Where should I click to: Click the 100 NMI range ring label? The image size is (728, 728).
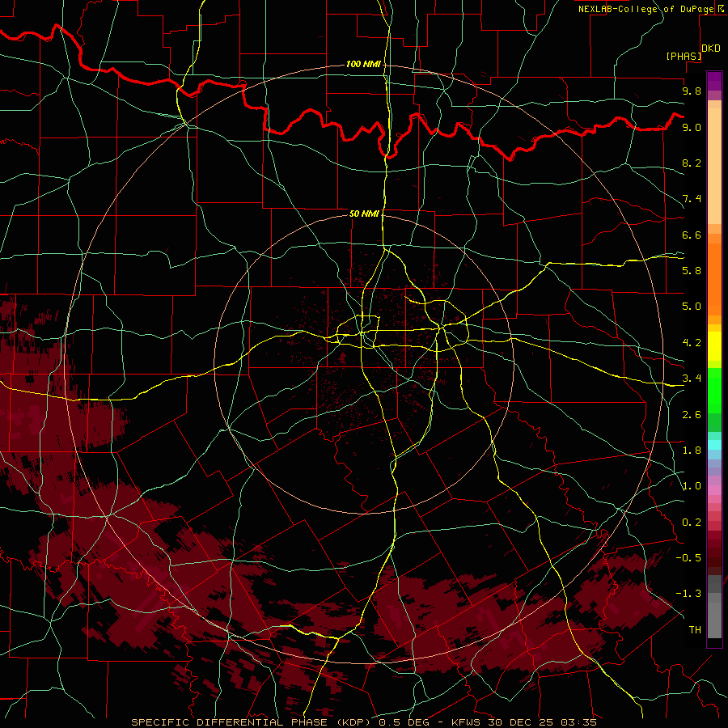pos(363,64)
